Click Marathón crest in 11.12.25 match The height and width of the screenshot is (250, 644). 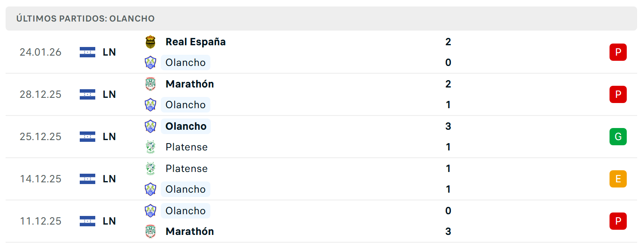[x=150, y=231]
